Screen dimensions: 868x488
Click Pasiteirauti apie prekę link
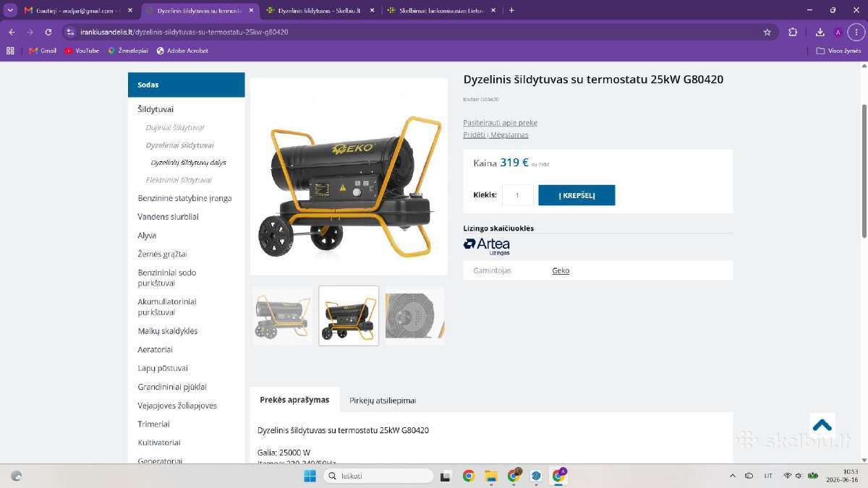501,123
